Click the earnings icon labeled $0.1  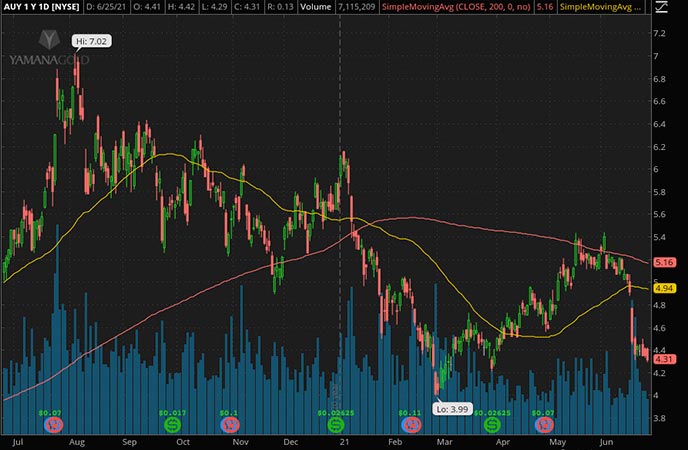pos(229,425)
